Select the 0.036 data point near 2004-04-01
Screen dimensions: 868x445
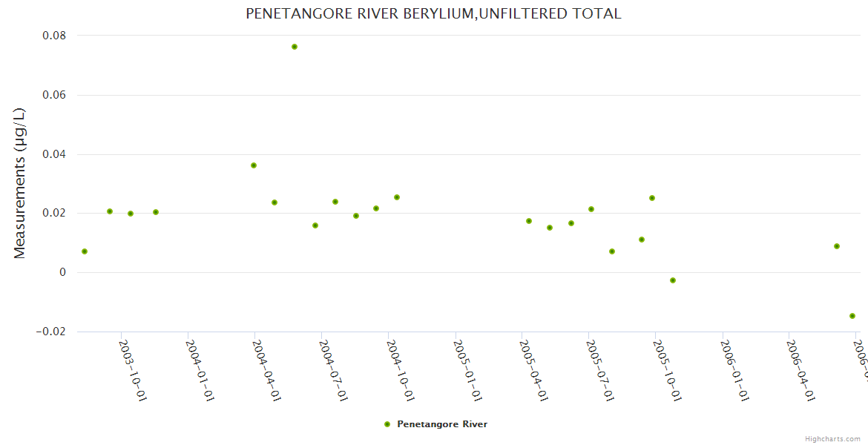tap(254, 165)
